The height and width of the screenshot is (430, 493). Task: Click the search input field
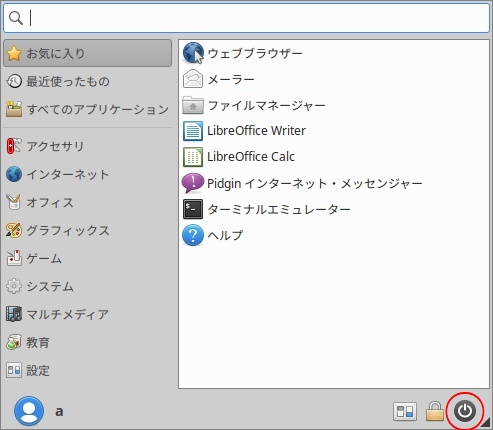(x=246, y=18)
